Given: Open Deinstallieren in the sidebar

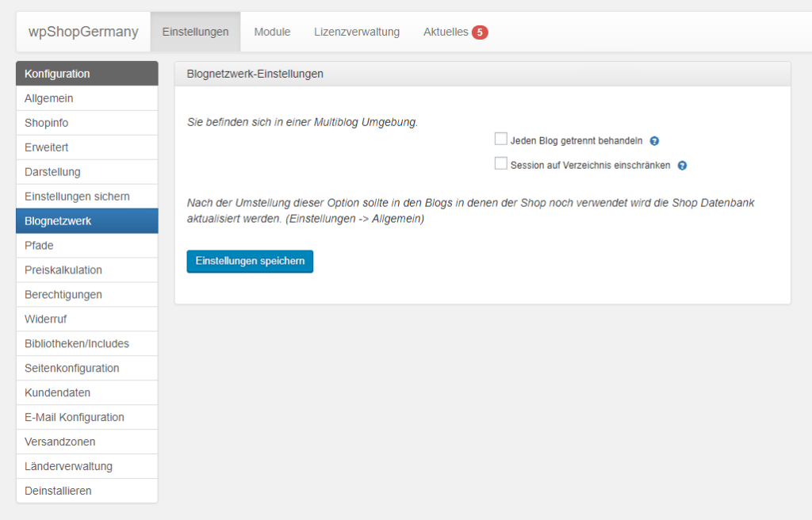Looking at the screenshot, I should 87,491.
